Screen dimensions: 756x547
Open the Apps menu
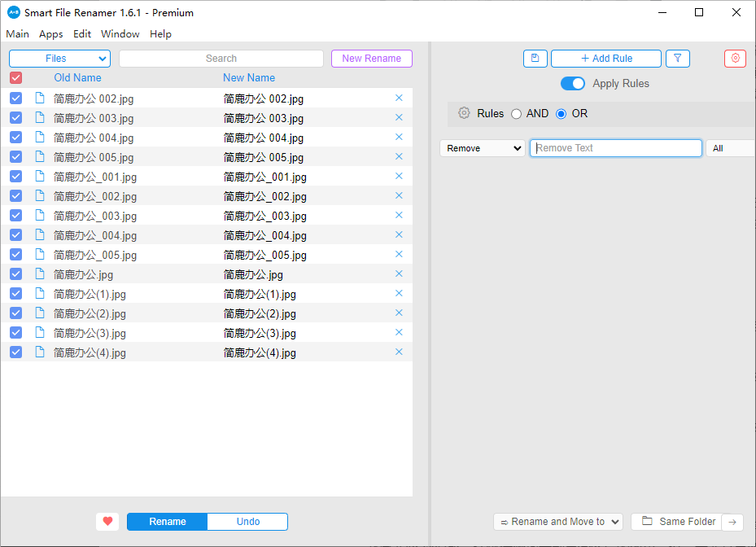[50, 34]
